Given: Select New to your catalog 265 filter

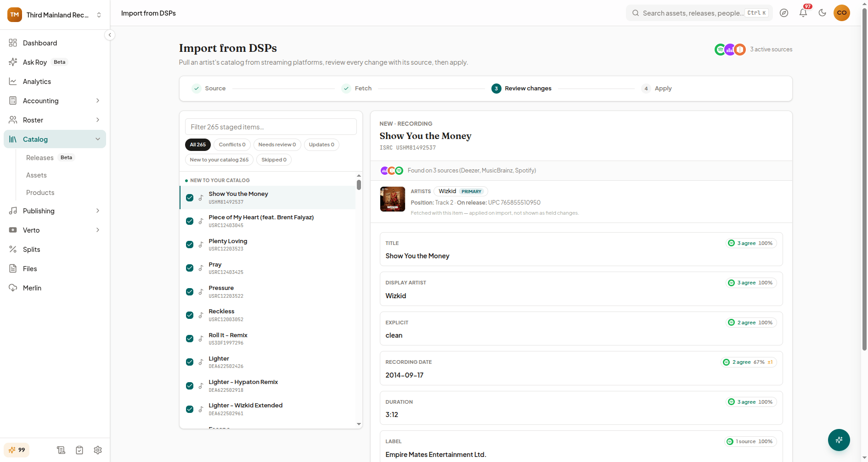Looking at the screenshot, I should (x=219, y=160).
